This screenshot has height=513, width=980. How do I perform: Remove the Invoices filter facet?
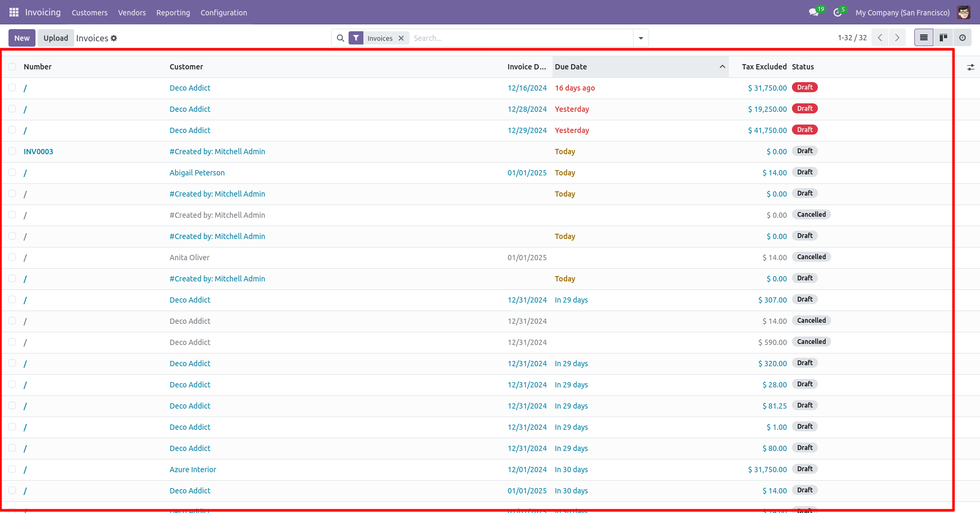(x=401, y=38)
